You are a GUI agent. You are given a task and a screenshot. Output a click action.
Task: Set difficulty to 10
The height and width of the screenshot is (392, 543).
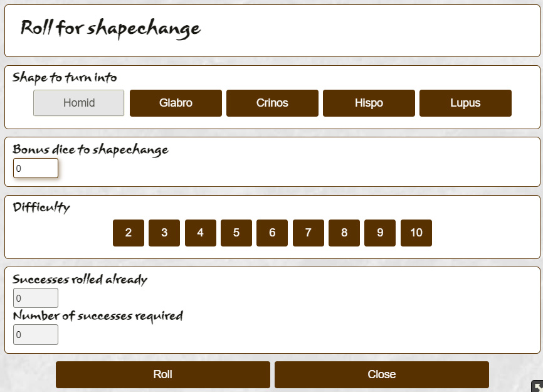[416, 233]
